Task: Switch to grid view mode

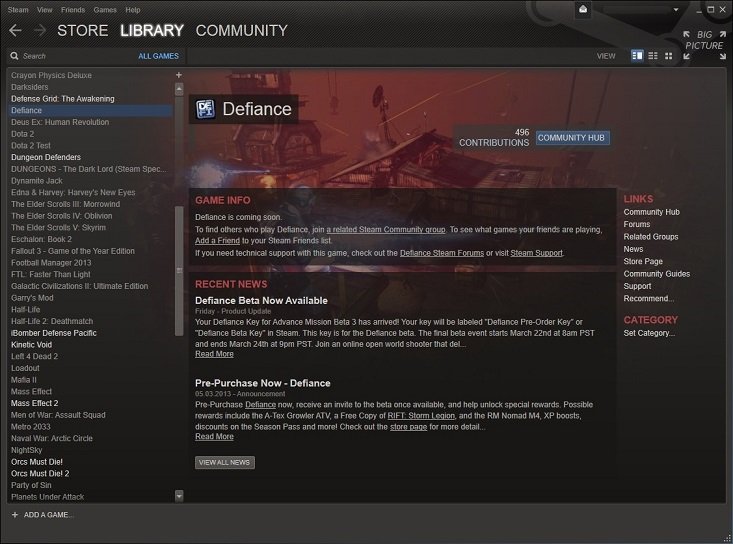Action: (x=669, y=56)
